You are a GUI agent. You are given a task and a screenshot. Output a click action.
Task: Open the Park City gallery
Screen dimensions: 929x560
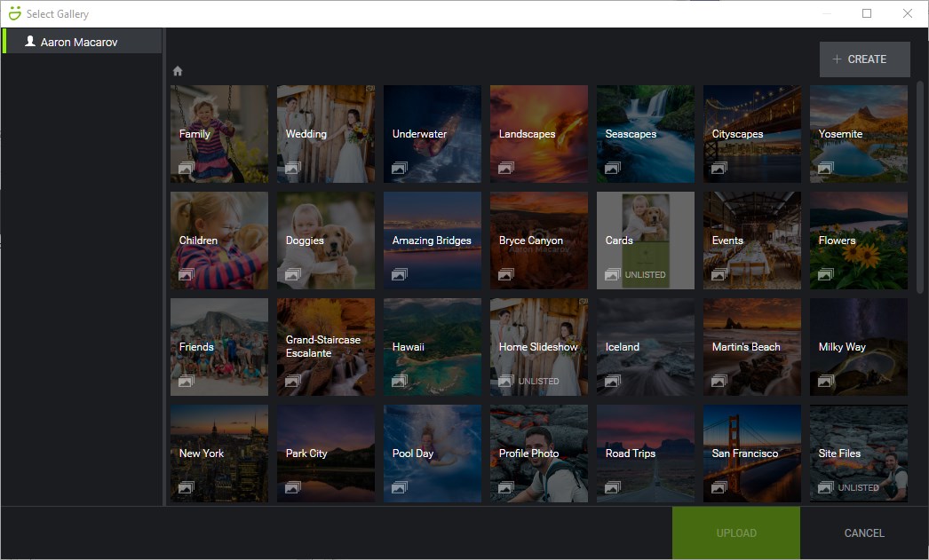[x=326, y=454]
